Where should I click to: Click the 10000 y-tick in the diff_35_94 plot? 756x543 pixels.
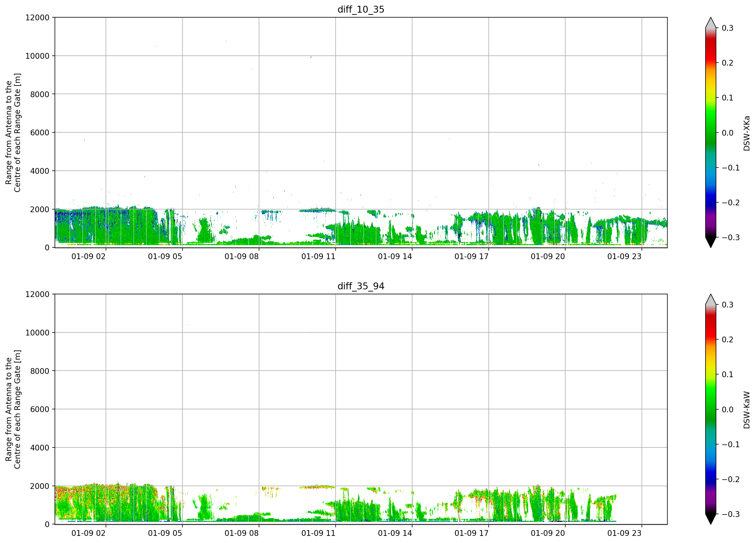click(37, 333)
